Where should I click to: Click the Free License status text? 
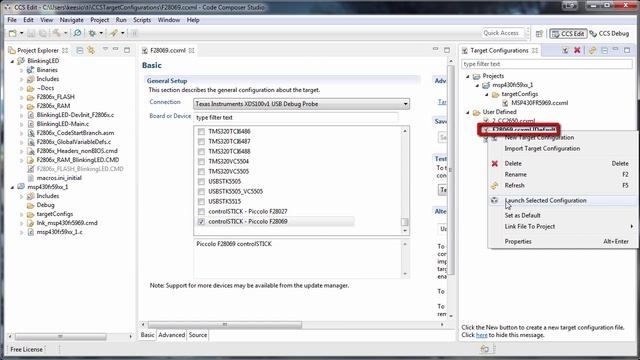tap(27, 349)
